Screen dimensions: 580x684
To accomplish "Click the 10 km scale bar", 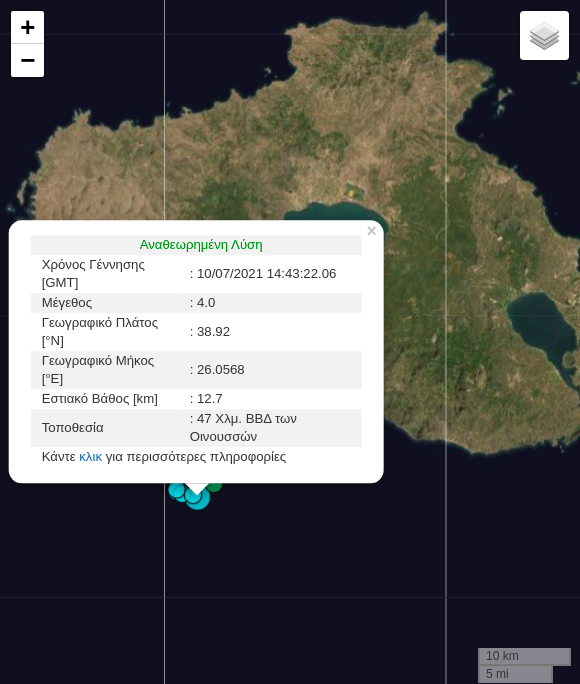I will 524,656.
